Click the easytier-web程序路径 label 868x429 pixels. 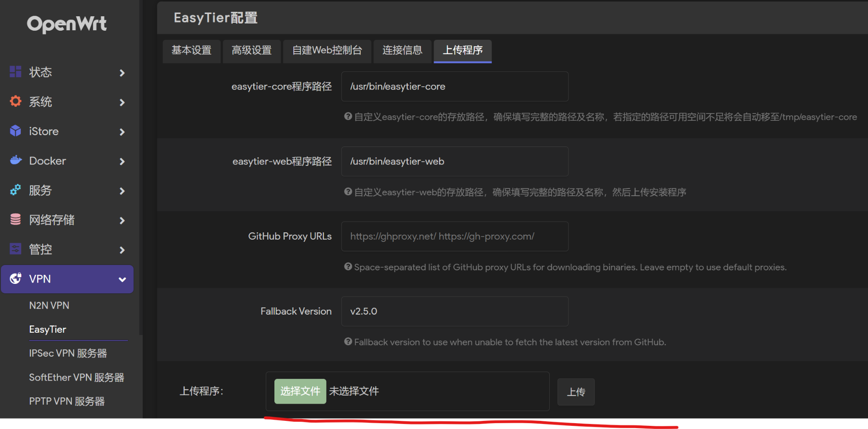(282, 161)
